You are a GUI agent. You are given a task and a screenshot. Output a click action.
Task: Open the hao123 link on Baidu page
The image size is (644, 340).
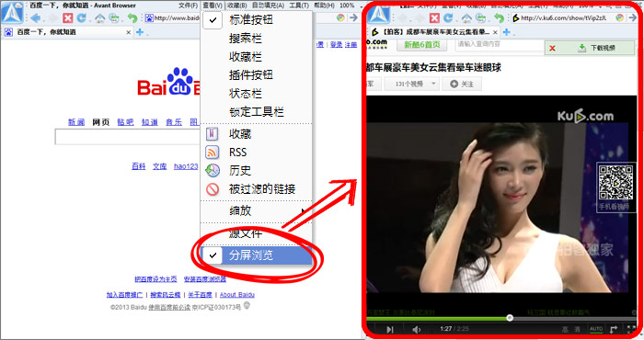pyautogui.click(x=186, y=166)
